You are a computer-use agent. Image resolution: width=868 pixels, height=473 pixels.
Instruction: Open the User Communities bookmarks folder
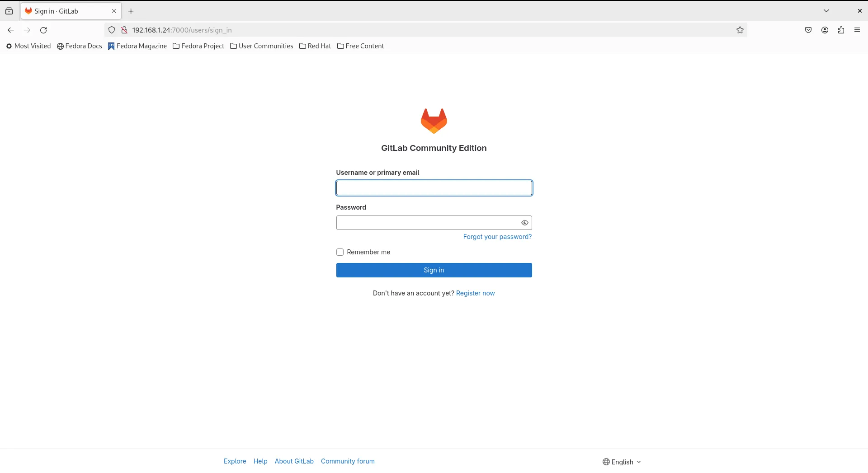[x=262, y=46]
